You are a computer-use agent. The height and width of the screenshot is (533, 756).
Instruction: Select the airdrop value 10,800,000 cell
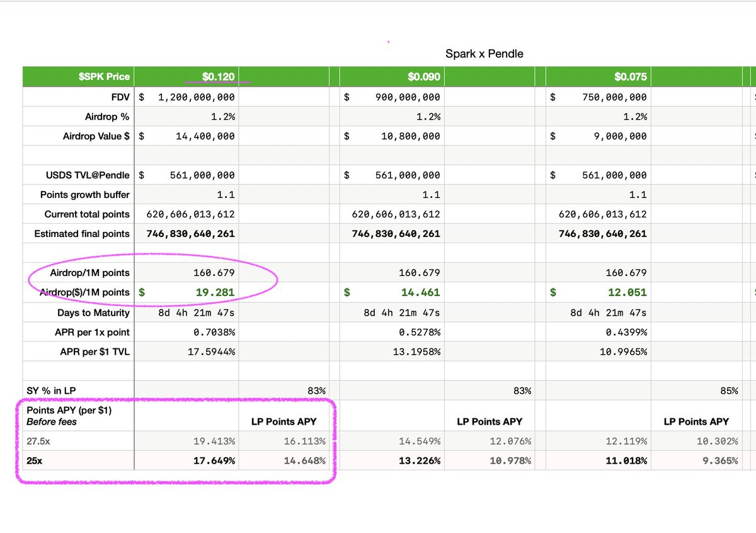pyautogui.click(x=392, y=136)
